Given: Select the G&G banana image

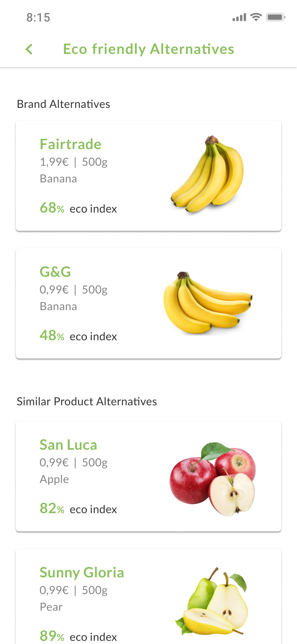Looking at the screenshot, I should point(208,303).
